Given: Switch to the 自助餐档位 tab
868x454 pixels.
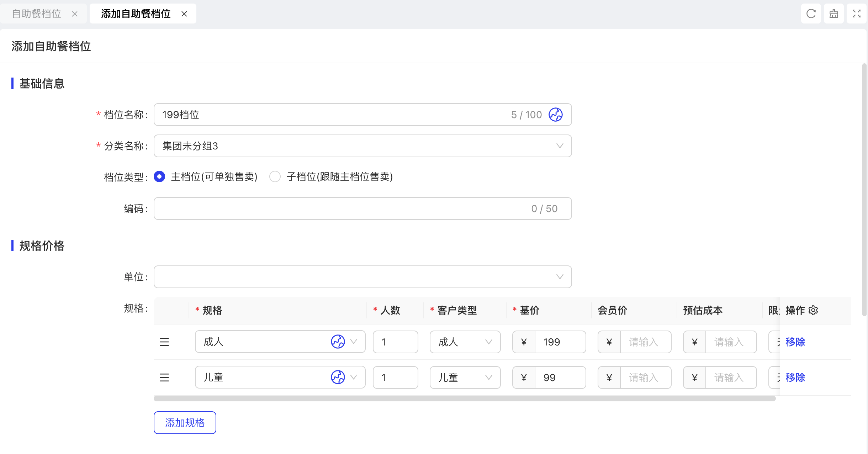Looking at the screenshot, I should pyautogui.click(x=37, y=14).
